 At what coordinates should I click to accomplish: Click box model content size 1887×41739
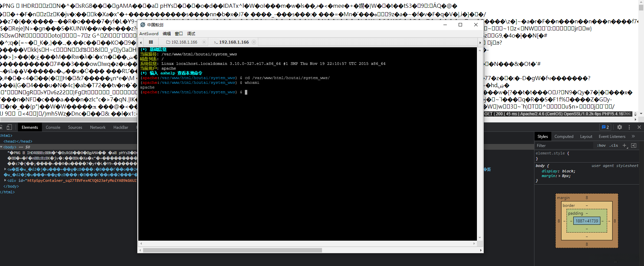[587, 221]
